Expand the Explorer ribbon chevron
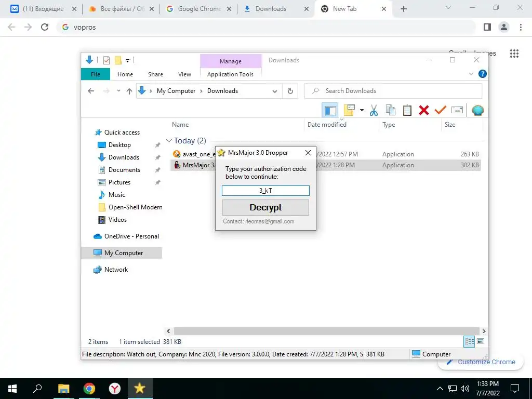Image resolution: width=532 pixels, height=399 pixels. click(x=471, y=74)
